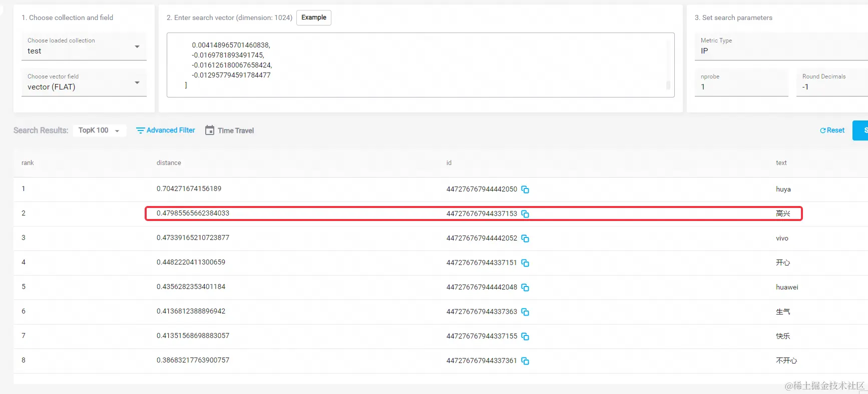Screen dimensions: 868x394
Task: Copy id of vivo row
Action: pyautogui.click(x=525, y=238)
